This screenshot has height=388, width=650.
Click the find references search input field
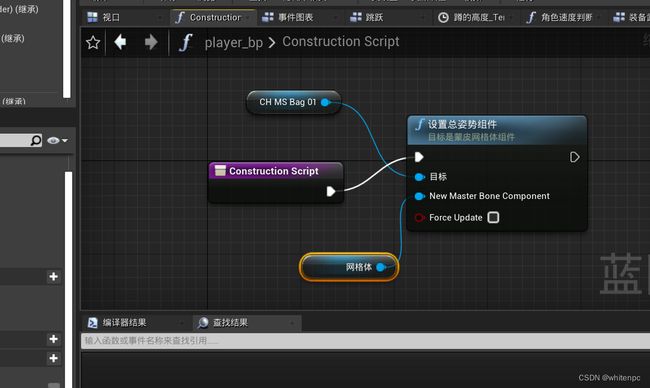click(x=365, y=341)
